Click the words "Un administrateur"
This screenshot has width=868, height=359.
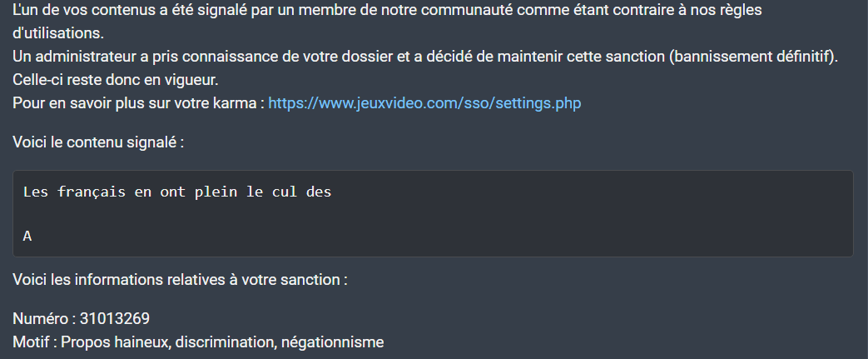click(x=69, y=57)
